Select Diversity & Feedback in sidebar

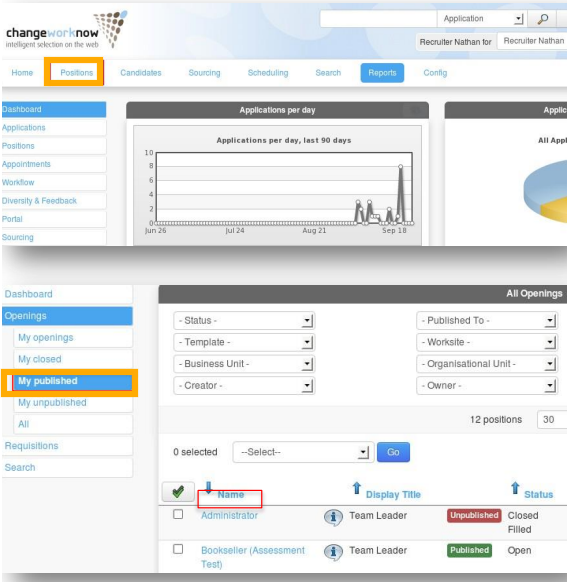(54, 201)
